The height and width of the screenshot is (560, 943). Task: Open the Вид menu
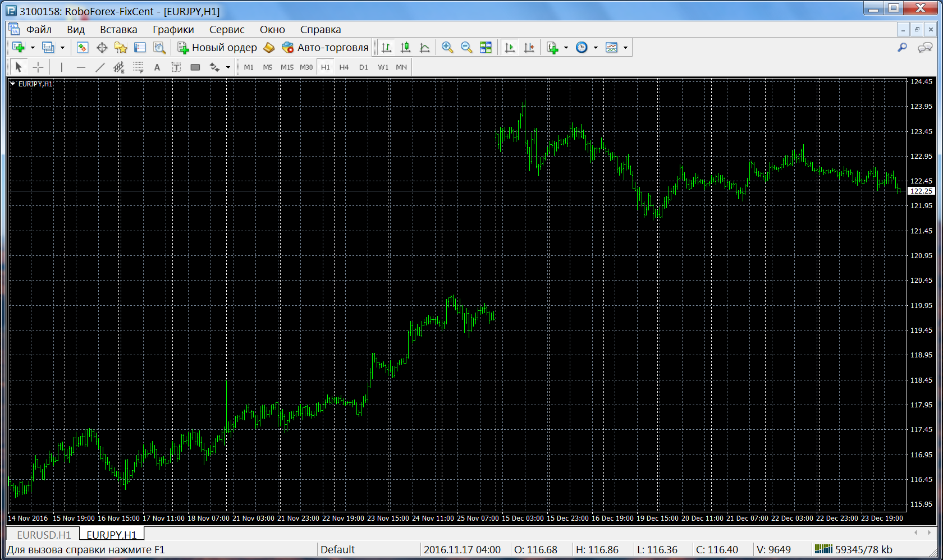pos(76,30)
